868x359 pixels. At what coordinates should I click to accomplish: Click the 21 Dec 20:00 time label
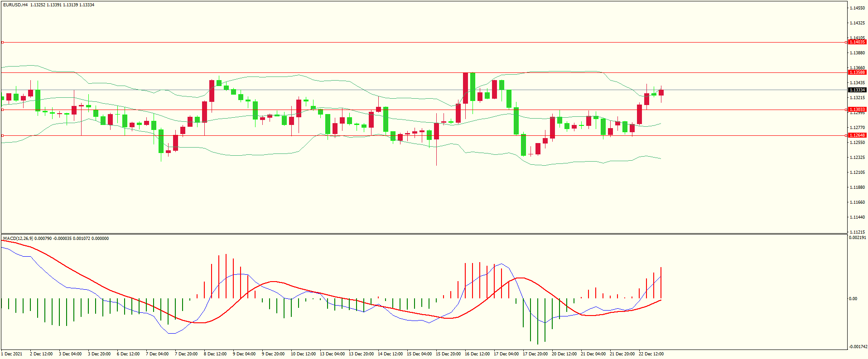click(622, 354)
